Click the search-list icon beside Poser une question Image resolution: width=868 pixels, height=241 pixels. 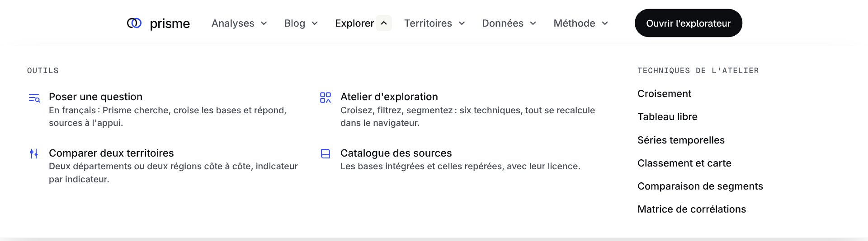pos(34,98)
